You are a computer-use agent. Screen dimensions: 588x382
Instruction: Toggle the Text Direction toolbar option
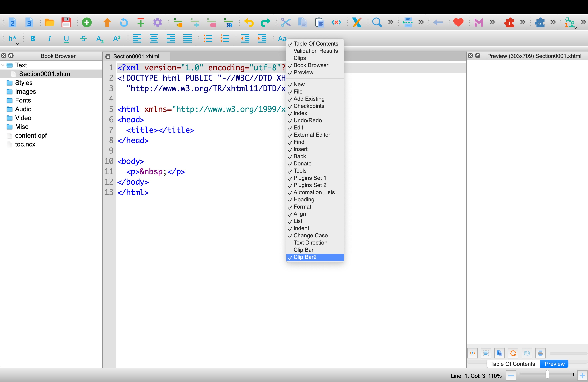[x=310, y=243]
